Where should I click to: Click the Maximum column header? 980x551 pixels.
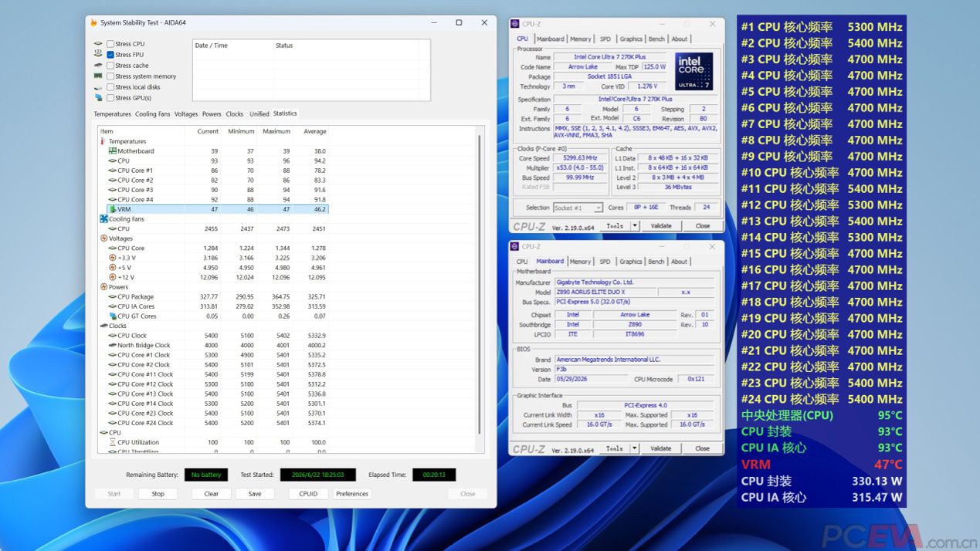275,131
